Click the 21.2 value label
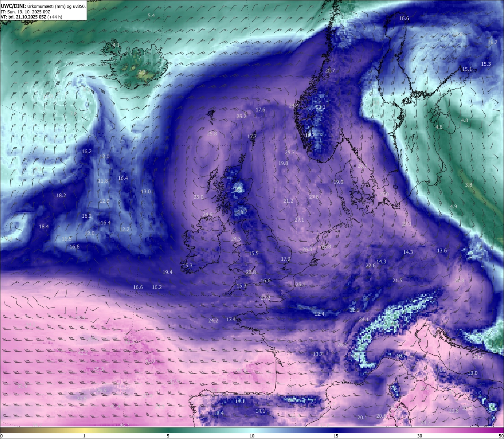 pos(288,201)
